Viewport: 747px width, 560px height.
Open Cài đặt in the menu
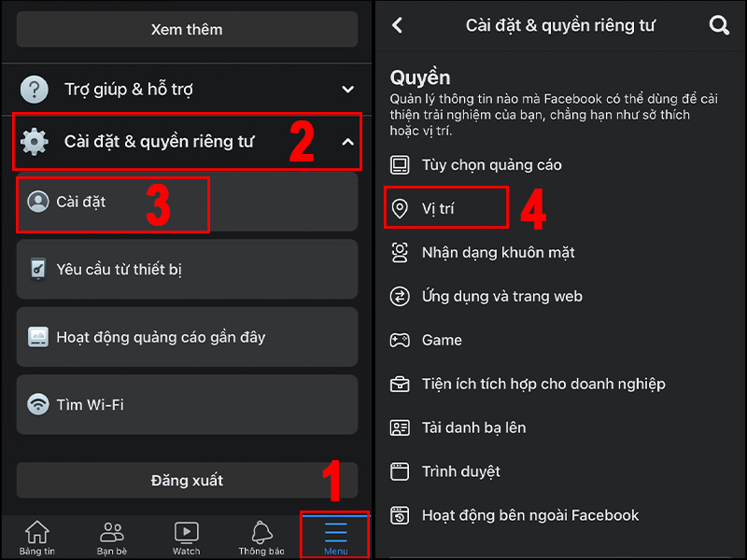(x=187, y=202)
